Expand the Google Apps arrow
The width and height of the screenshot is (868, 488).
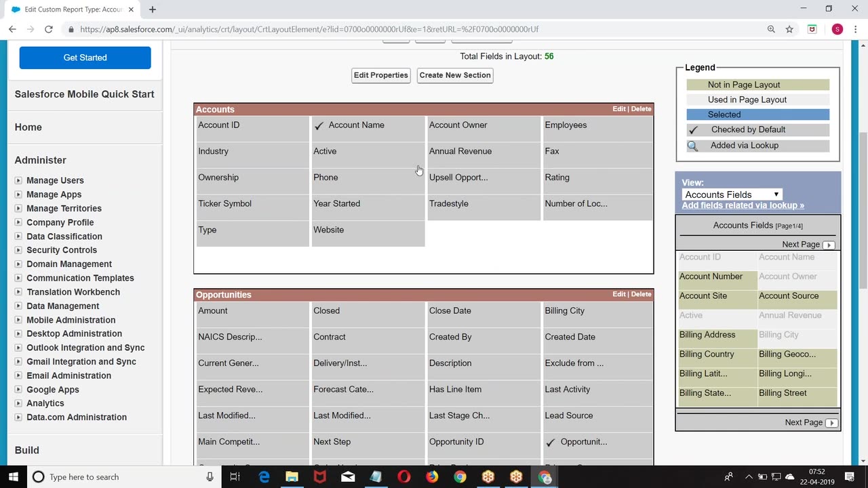pyautogui.click(x=18, y=390)
